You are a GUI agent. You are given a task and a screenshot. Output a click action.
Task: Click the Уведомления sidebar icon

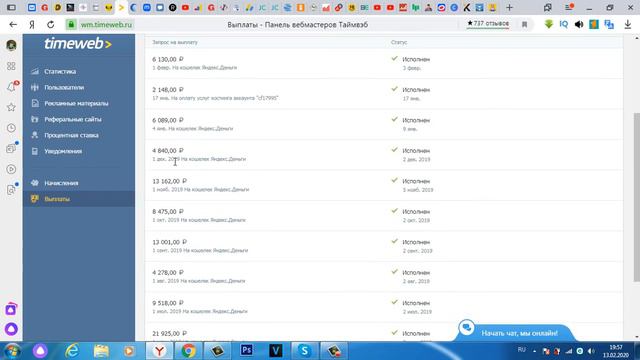35,151
